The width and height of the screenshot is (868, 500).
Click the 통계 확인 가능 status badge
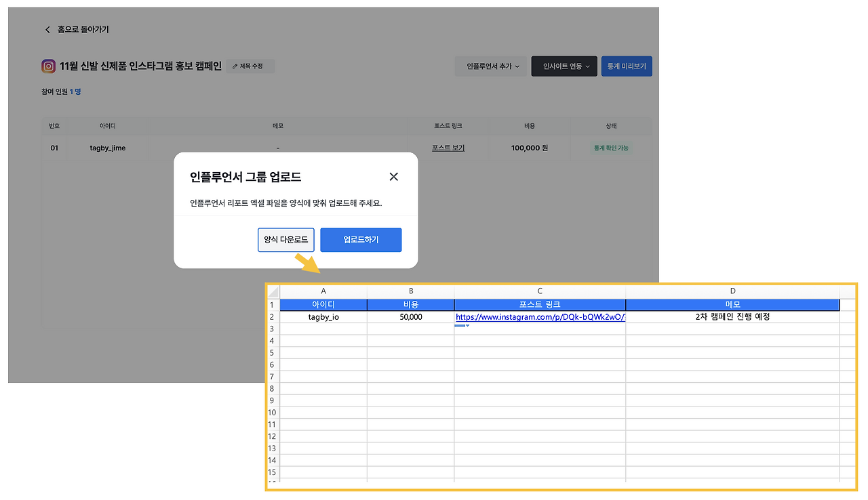pyautogui.click(x=611, y=147)
